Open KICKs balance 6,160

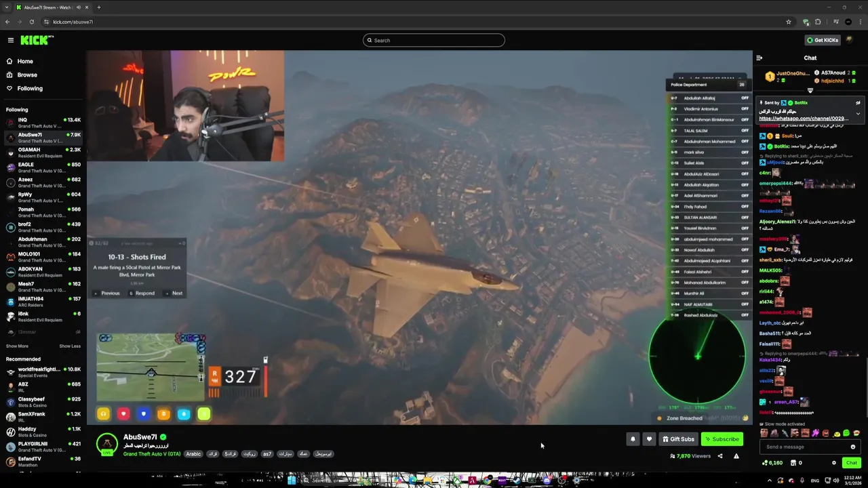tap(773, 463)
